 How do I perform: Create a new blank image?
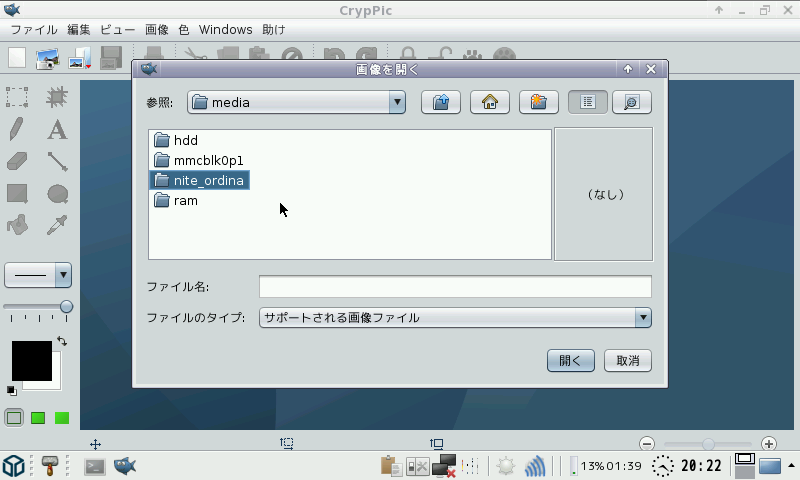(17, 58)
